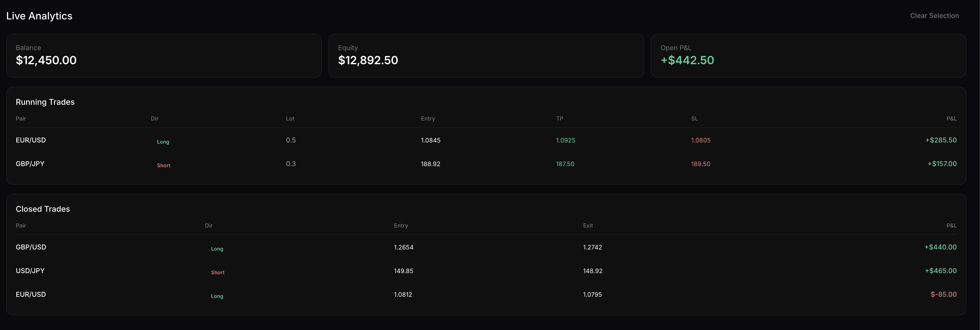This screenshot has height=330, width=980.
Task: Click the Open P&L value +$442.50
Action: (x=687, y=60)
